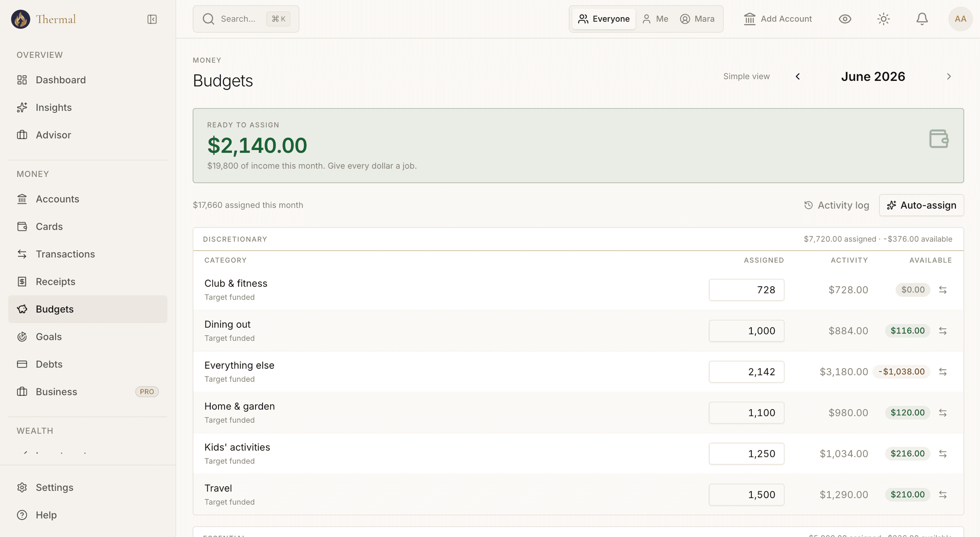This screenshot has height=537, width=980.
Task: Click move money icon for Kids' activities
Action: pyautogui.click(x=943, y=453)
